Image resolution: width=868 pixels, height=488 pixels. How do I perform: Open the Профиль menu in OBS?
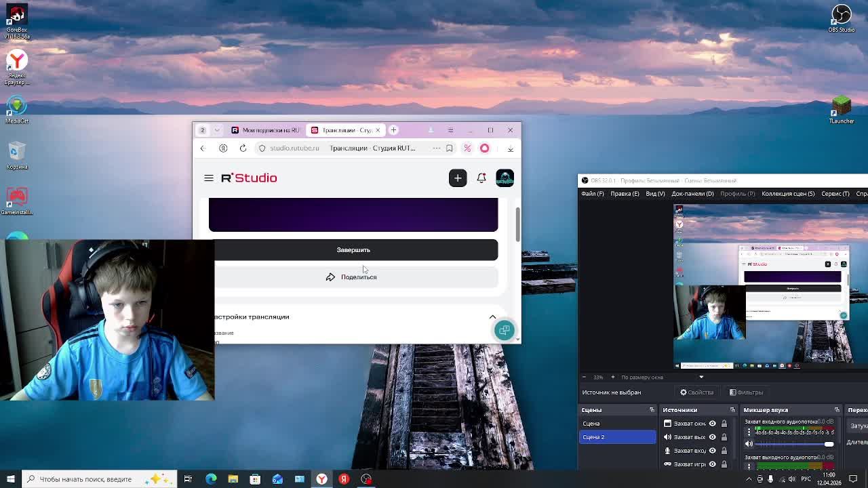(737, 194)
